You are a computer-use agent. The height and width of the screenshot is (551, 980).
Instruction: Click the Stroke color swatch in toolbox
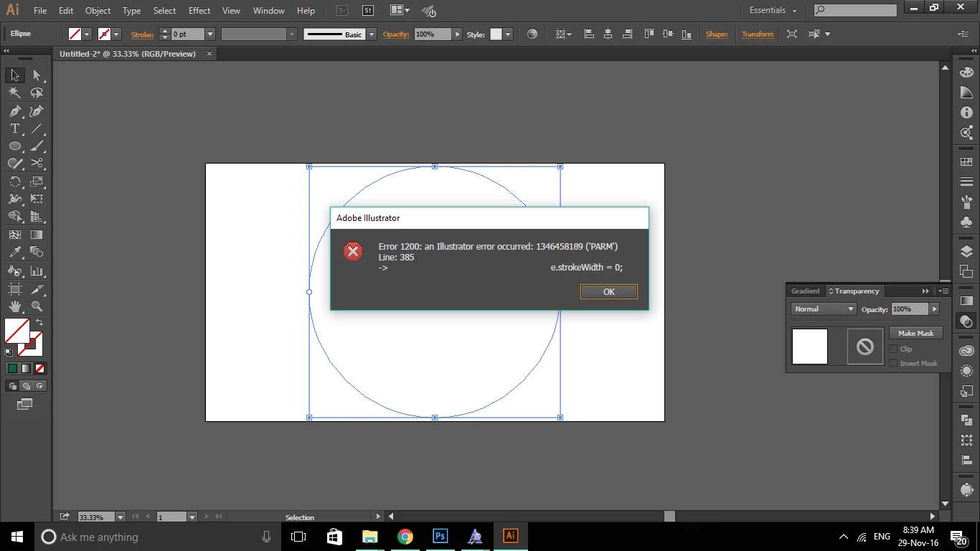pyautogui.click(x=30, y=344)
